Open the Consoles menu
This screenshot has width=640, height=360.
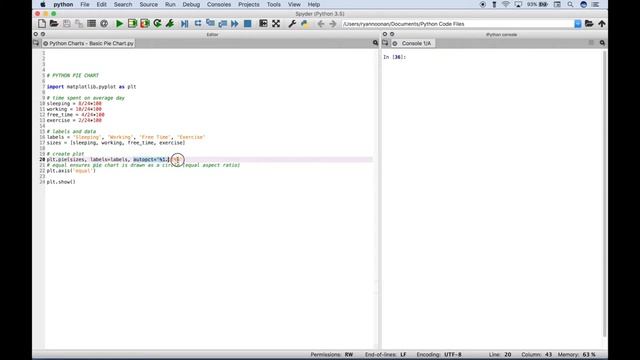click(219, 4)
